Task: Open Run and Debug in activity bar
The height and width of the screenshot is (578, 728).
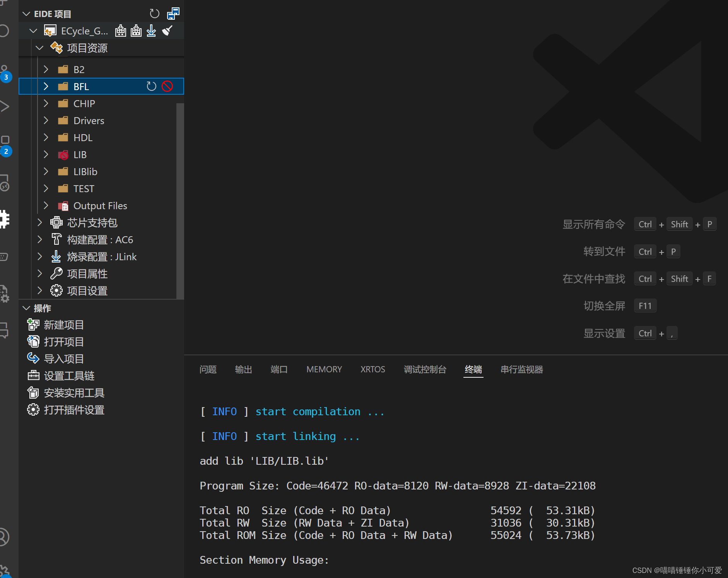Action: click(x=5, y=106)
